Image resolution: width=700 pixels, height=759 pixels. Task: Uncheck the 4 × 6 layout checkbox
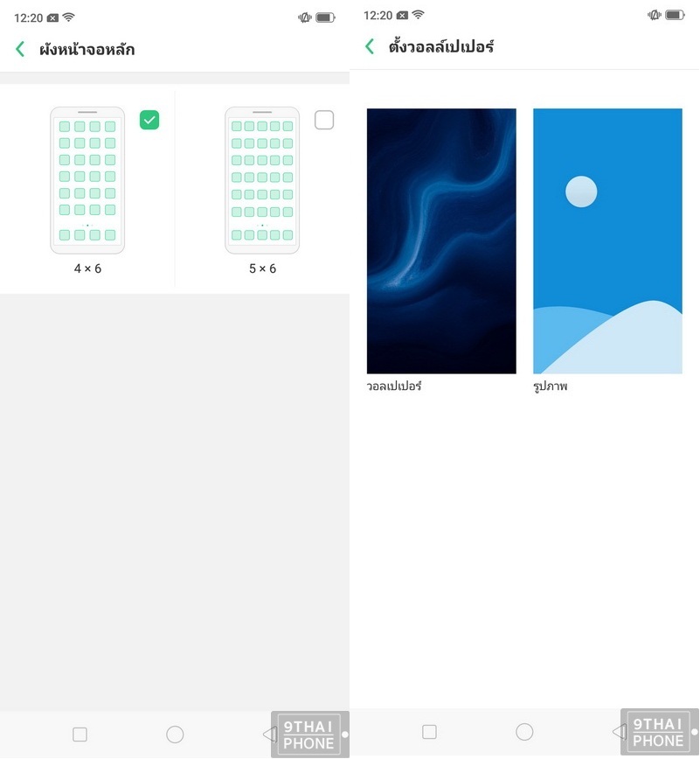click(149, 120)
